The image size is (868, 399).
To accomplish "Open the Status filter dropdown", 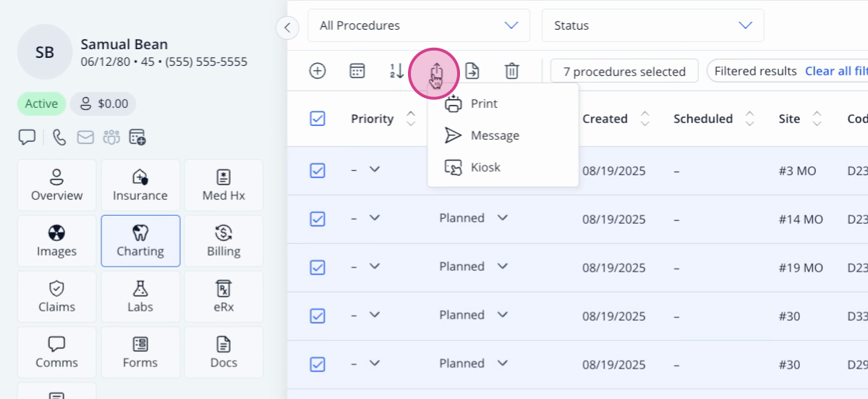I will (652, 25).
